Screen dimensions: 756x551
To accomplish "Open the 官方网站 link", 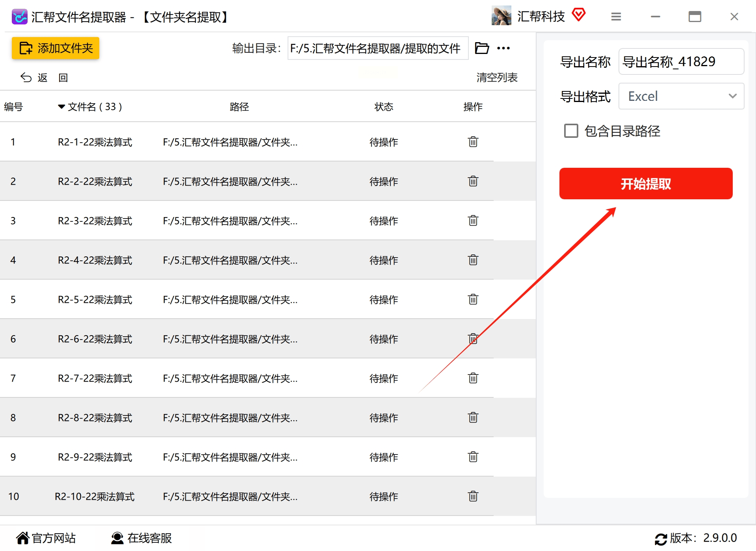I will [46, 538].
